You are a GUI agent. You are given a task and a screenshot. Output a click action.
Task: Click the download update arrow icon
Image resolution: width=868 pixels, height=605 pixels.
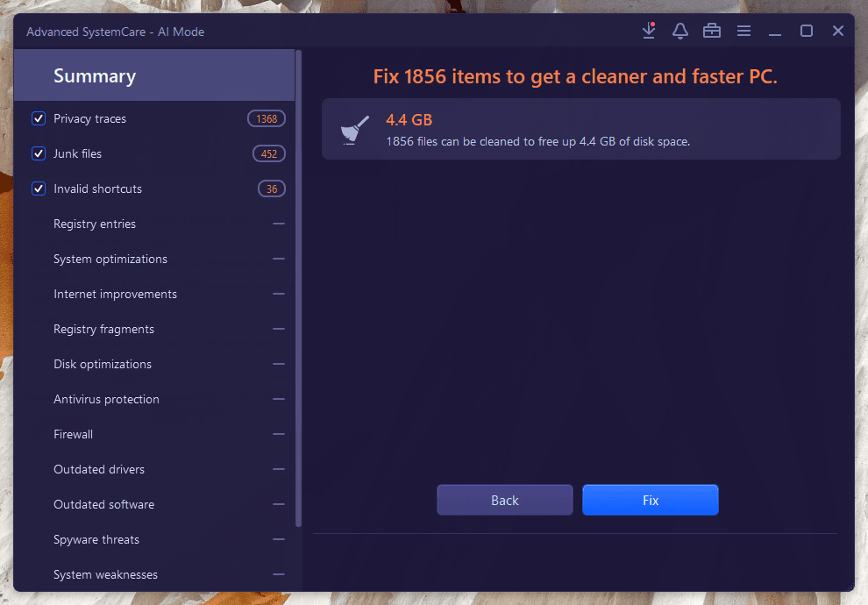[649, 31]
